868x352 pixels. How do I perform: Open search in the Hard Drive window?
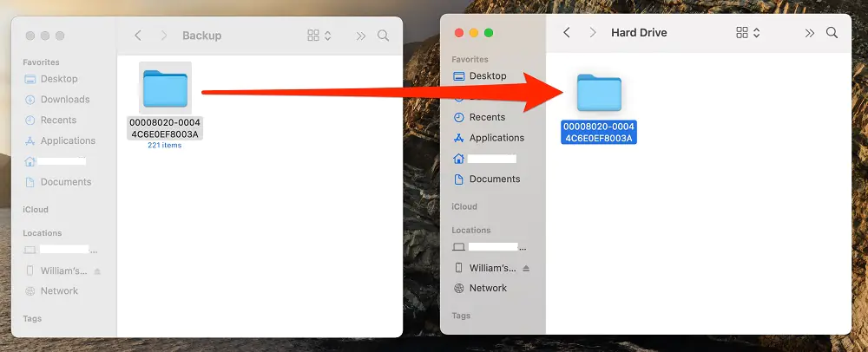pyautogui.click(x=832, y=33)
